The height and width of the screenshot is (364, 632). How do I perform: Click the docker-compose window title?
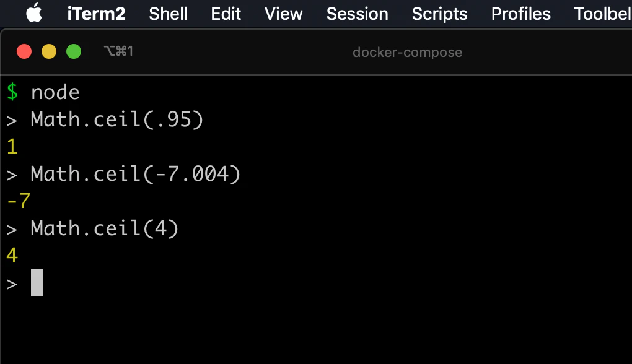(407, 53)
